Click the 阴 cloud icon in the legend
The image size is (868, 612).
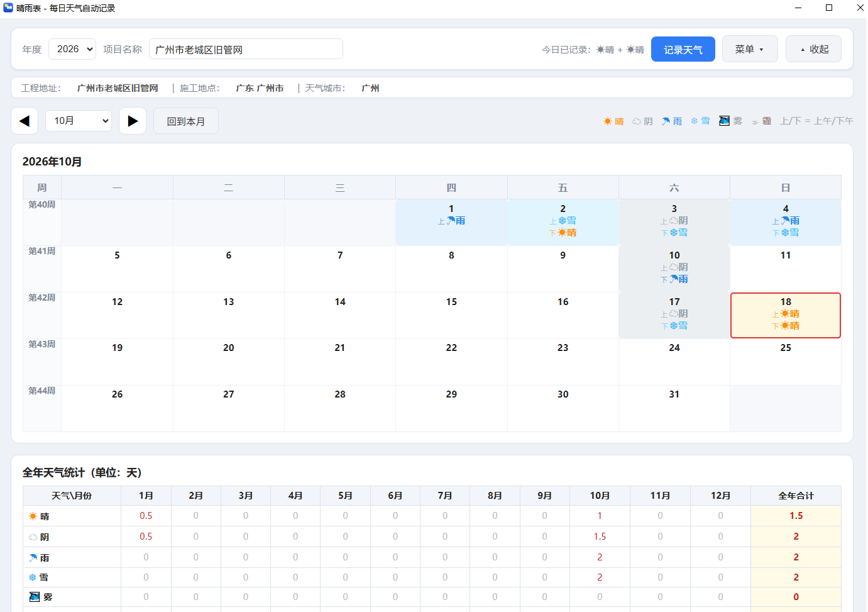click(x=637, y=121)
